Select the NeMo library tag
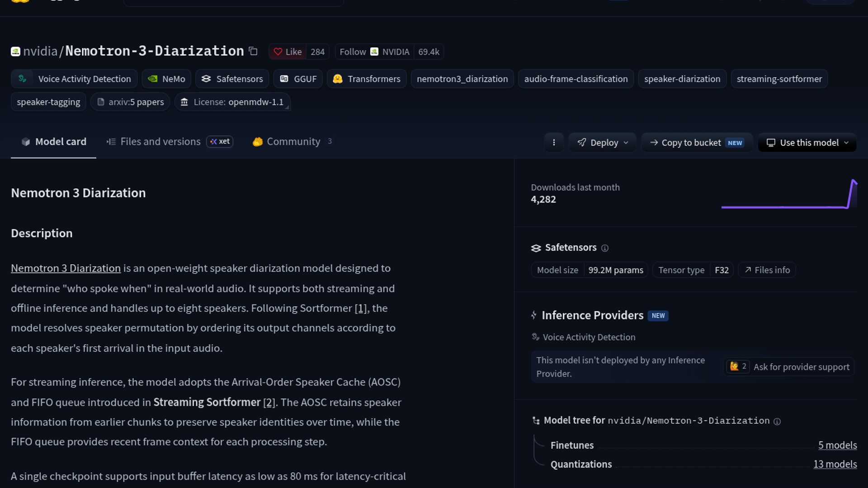 (166, 79)
